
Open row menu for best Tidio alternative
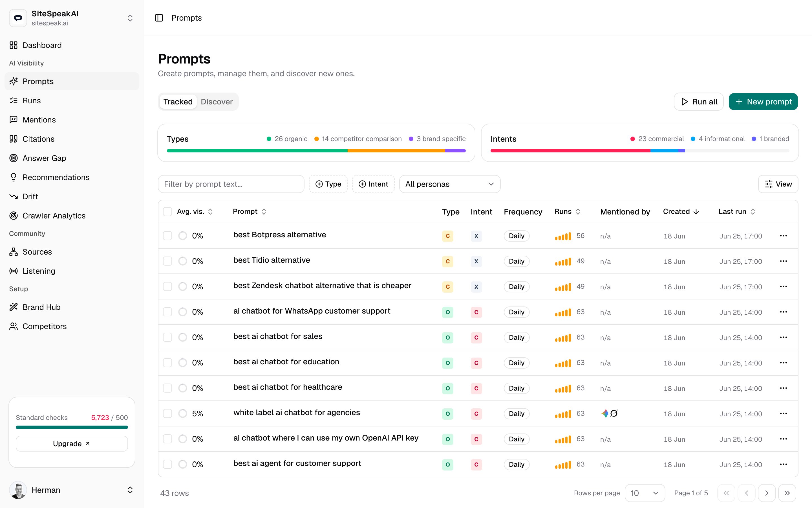[784, 261]
